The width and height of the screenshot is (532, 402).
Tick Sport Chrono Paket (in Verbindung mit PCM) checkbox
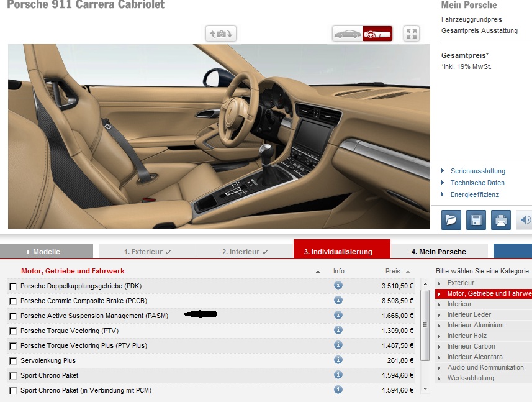click(x=13, y=391)
